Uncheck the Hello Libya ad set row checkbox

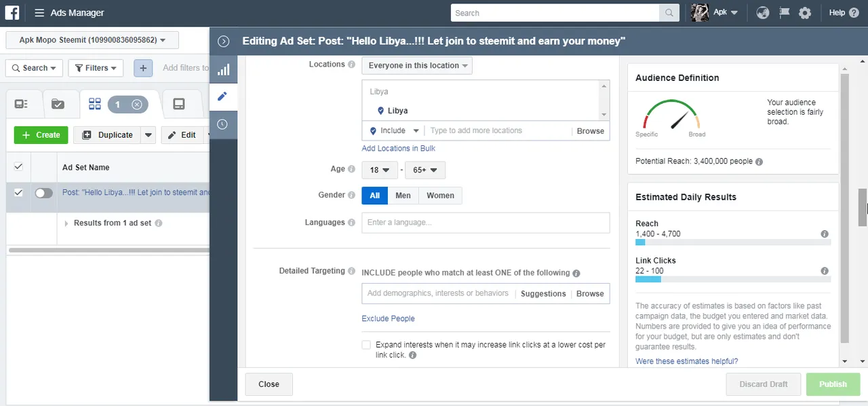pos(18,193)
